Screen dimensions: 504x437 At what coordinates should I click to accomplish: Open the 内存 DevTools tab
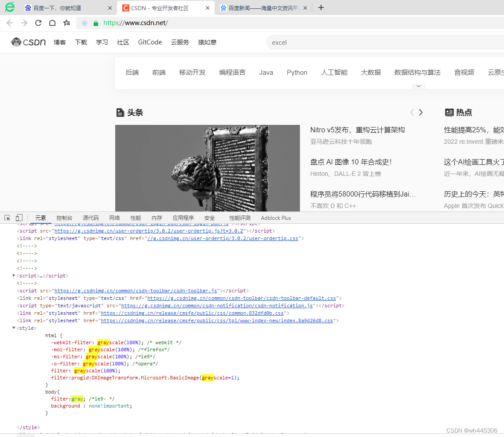[157, 218]
